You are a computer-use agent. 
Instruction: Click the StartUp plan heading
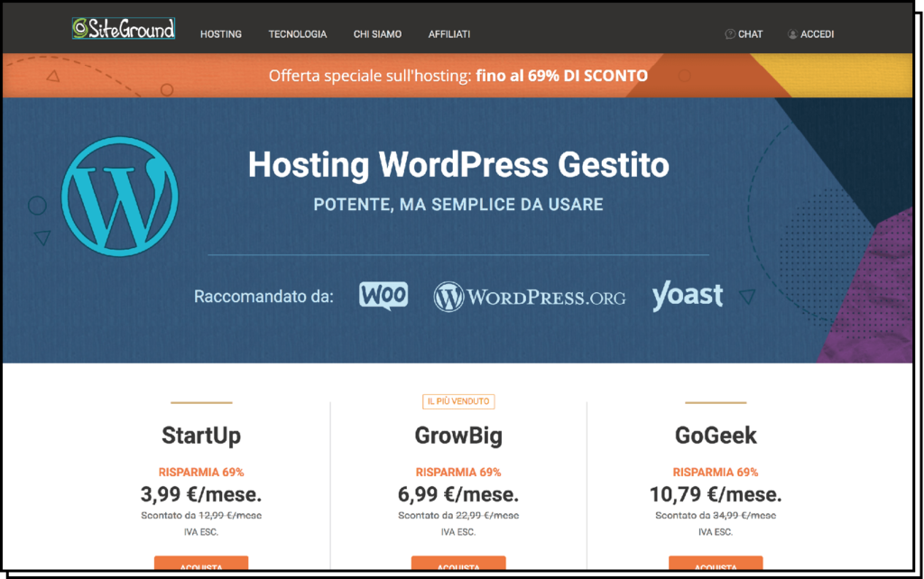click(201, 437)
